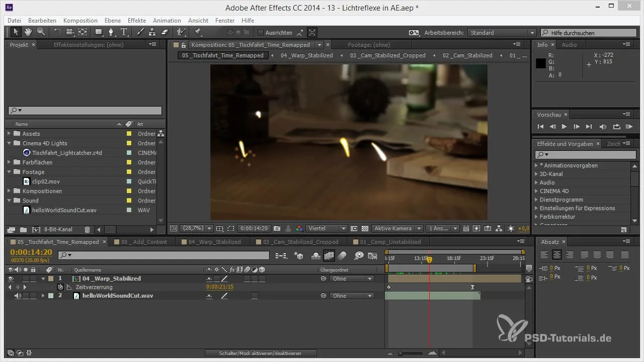This screenshot has width=644, height=362.
Task: Click the snapshot camera icon in viewer
Action: (x=277, y=228)
